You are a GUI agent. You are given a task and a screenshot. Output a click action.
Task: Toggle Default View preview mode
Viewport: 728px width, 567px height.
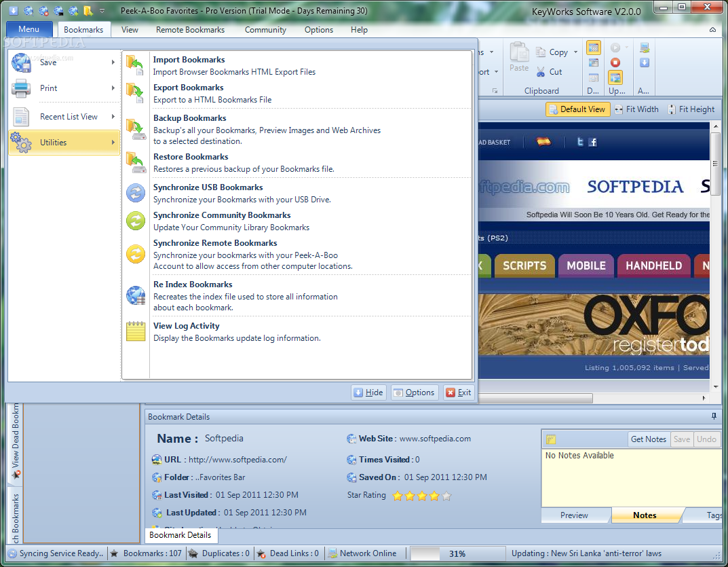tap(577, 109)
